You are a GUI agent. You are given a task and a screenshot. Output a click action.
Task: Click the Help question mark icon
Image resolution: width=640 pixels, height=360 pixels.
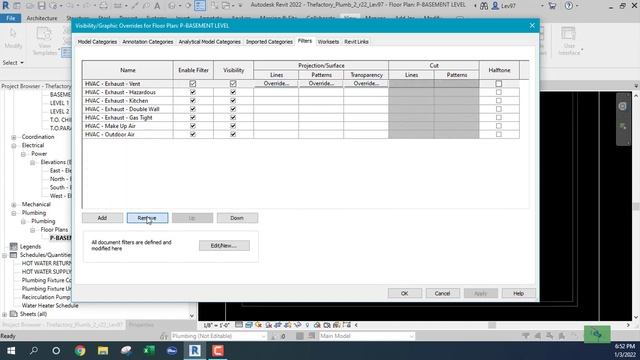tap(569, 6)
